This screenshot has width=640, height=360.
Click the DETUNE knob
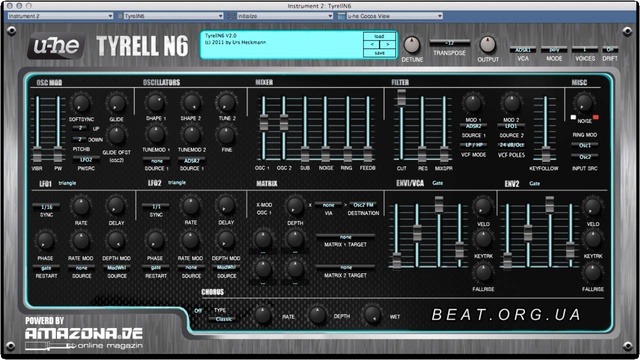pos(412,44)
